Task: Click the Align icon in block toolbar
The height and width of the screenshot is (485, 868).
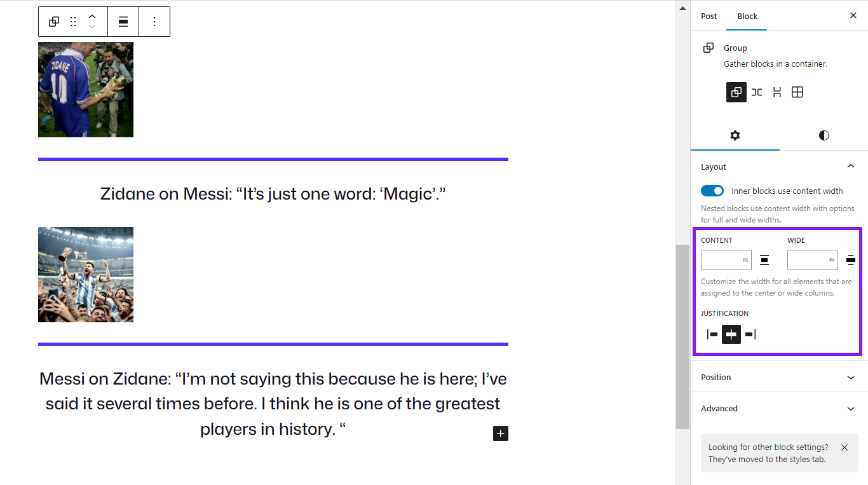Action: tap(123, 22)
